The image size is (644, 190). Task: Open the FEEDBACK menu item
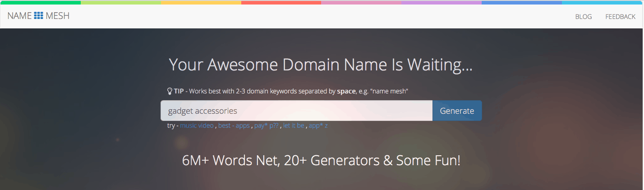[620, 17]
